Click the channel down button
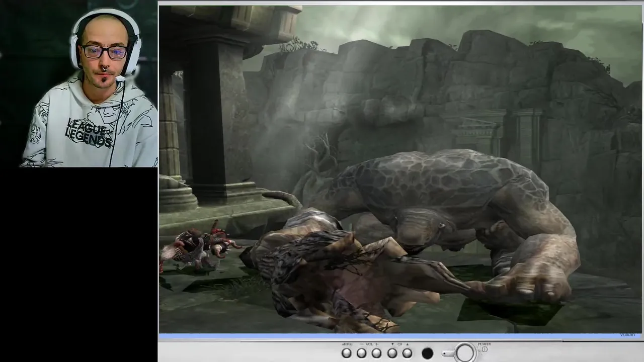The image size is (644, 362). point(392,353)
